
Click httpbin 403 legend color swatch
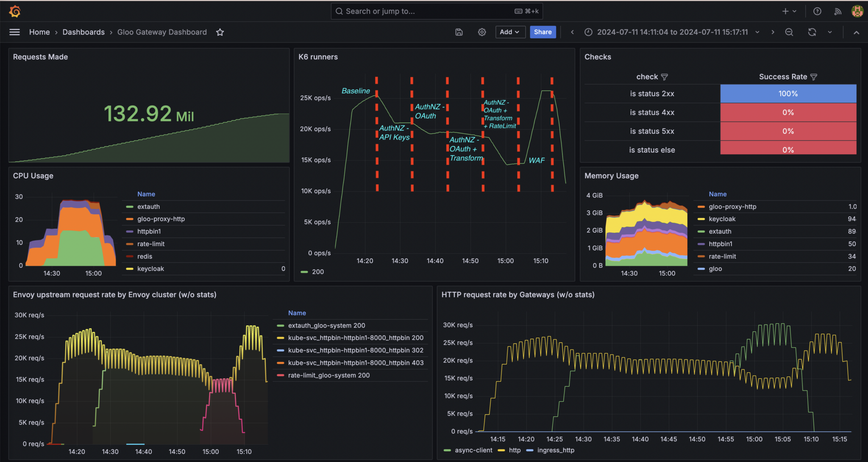[x=281, y=363]
